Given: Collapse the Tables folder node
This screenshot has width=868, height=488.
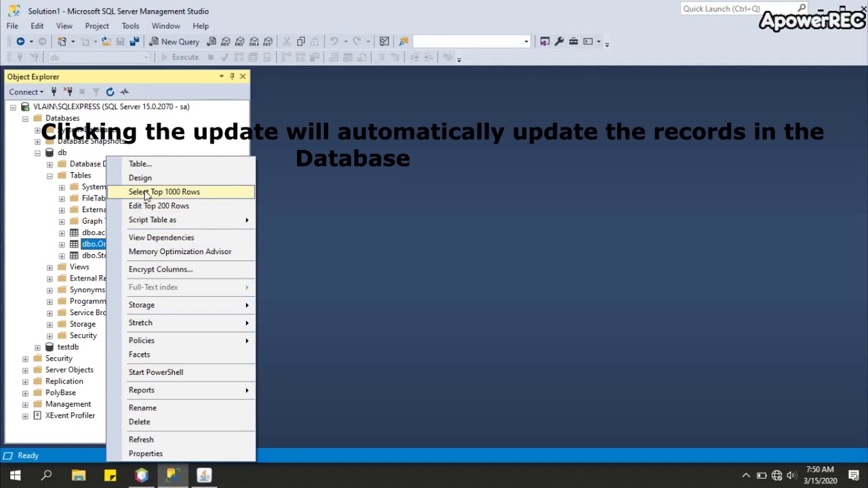Looking at the screenshot, I should coord(50,176).
